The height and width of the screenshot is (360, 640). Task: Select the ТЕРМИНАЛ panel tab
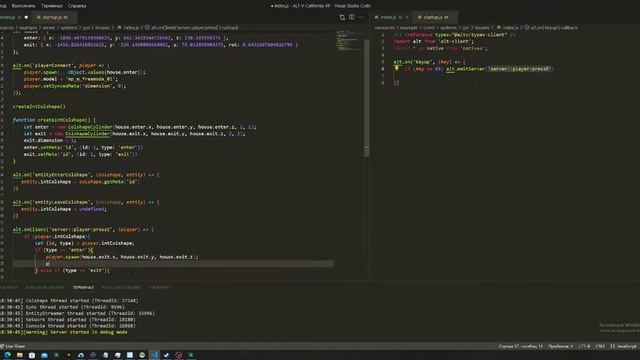click(83, 287)
